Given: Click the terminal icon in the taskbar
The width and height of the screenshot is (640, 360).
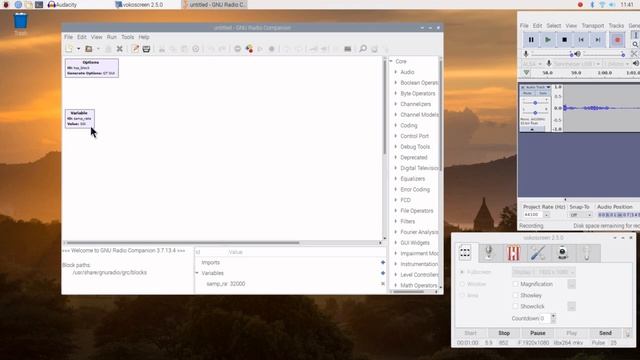Looking at the screenshot, I should click(39, 4).
